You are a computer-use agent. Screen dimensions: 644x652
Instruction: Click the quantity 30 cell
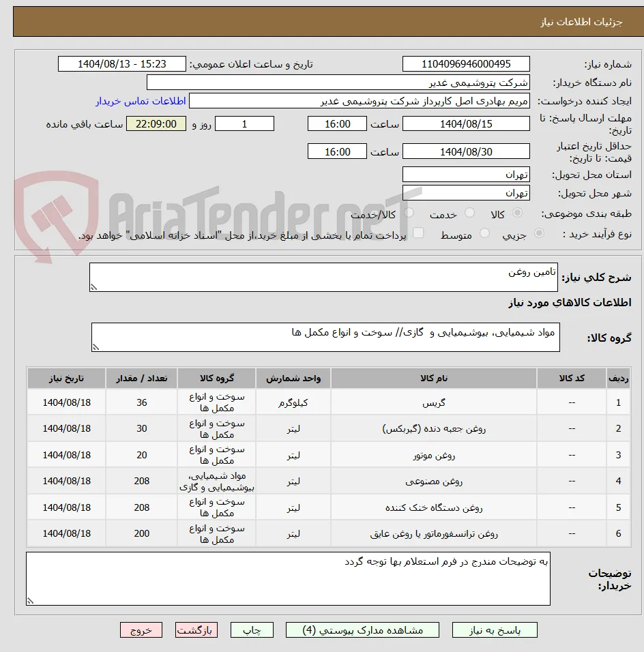pyautogui.click(x=141, y=428)
